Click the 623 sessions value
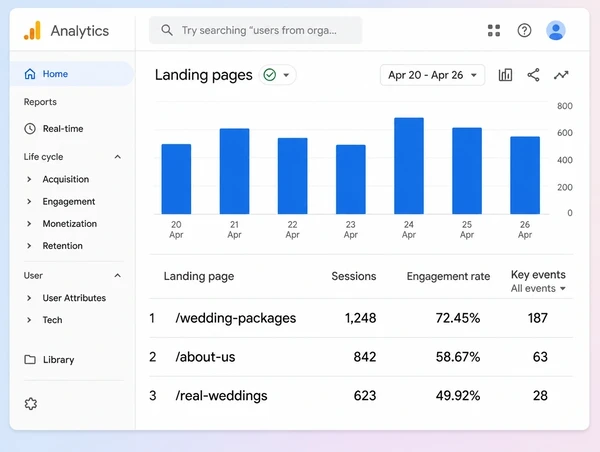Viewport: 600px width, 452px height. click(x=365, y=396)
